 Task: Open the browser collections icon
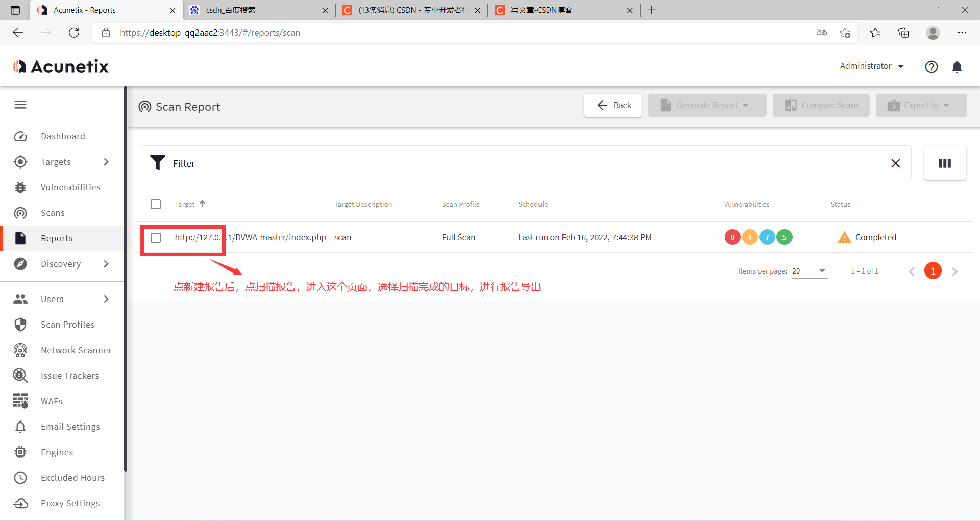pyautogui.click(x=903, y=33)
